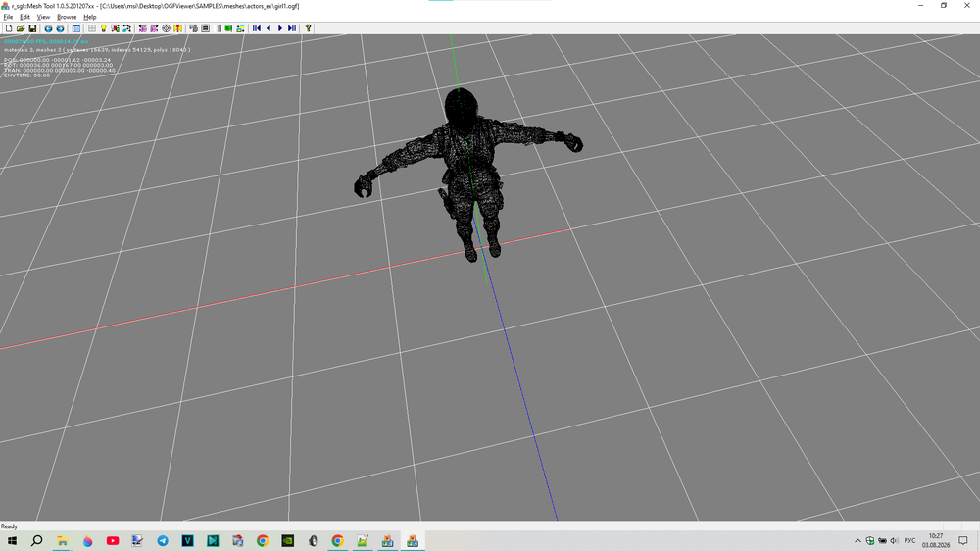Viewport: 980px width, 551px height.
Task: Click the blue forward arrow toolbar icon
Action: click(60, 28)
